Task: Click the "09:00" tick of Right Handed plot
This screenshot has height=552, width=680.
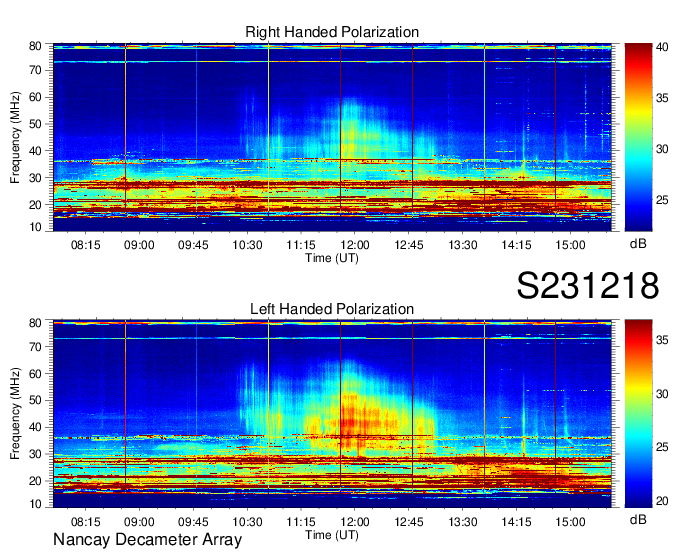Action: click(x=139, y=245)
